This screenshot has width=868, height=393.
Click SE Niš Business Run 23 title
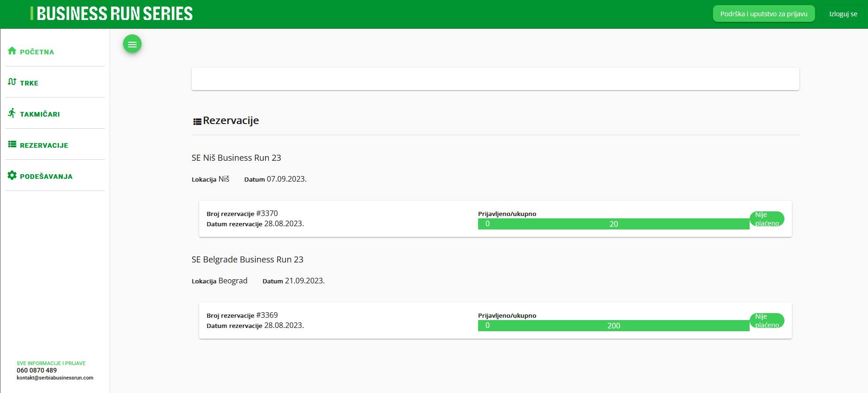(236, 158)
